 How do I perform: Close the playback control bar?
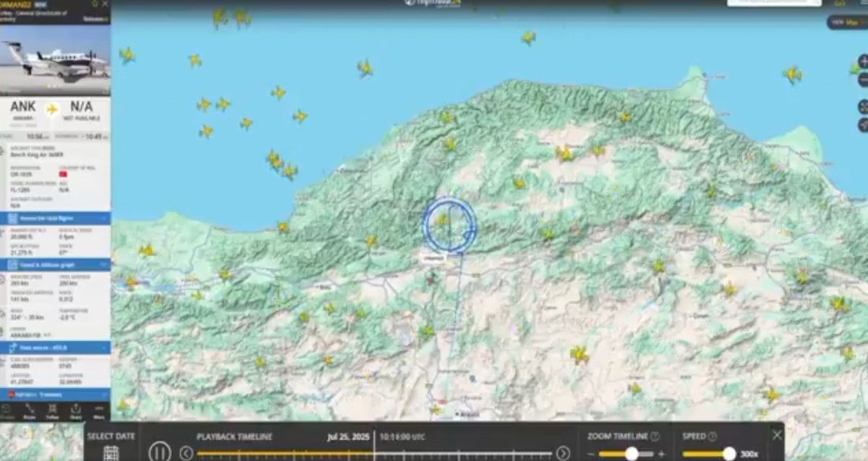click(x=777, y=435)
